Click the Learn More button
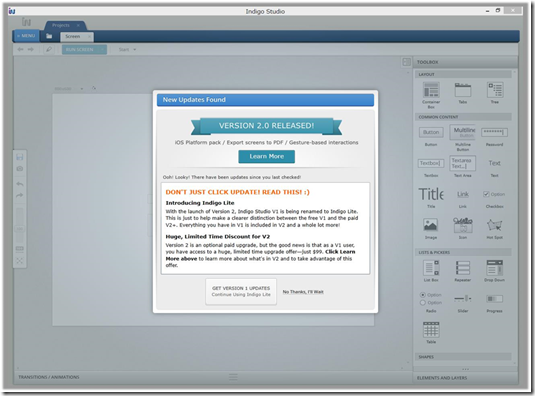The image size is (535, 396). pos(266,156)
